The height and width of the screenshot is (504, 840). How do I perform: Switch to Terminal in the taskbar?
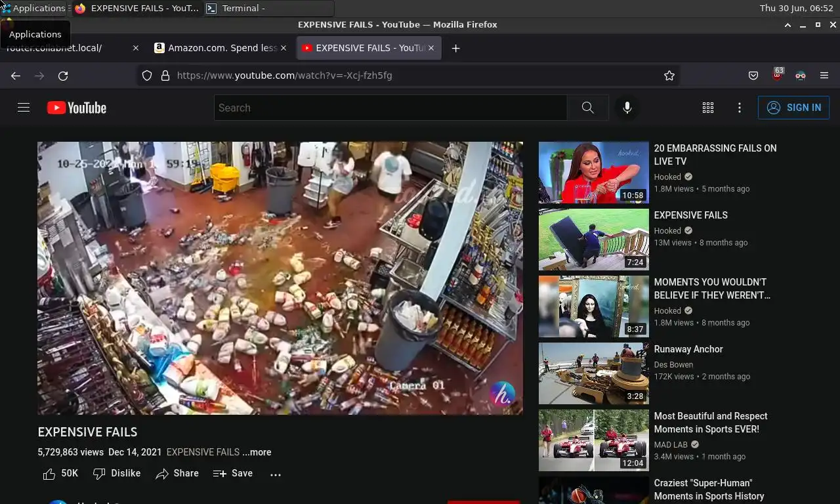click(268, 9)
